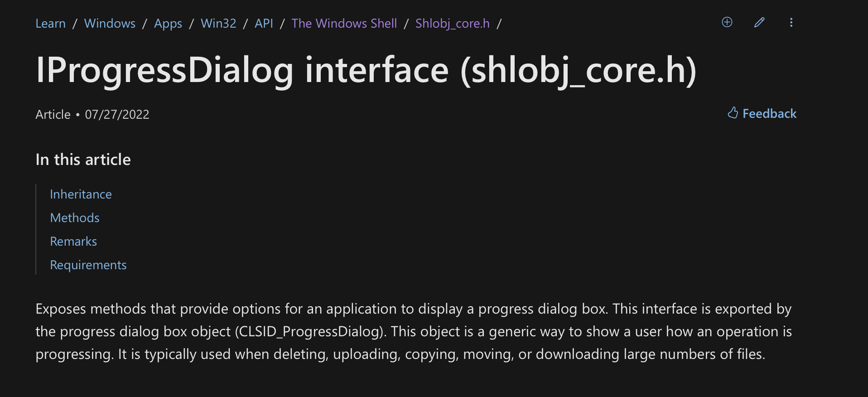This screenshot has height=397, width=868.
Task: Select the Shlobj_core.h breadcrumb
Action: pyautogui.click(x=452, y=23)
